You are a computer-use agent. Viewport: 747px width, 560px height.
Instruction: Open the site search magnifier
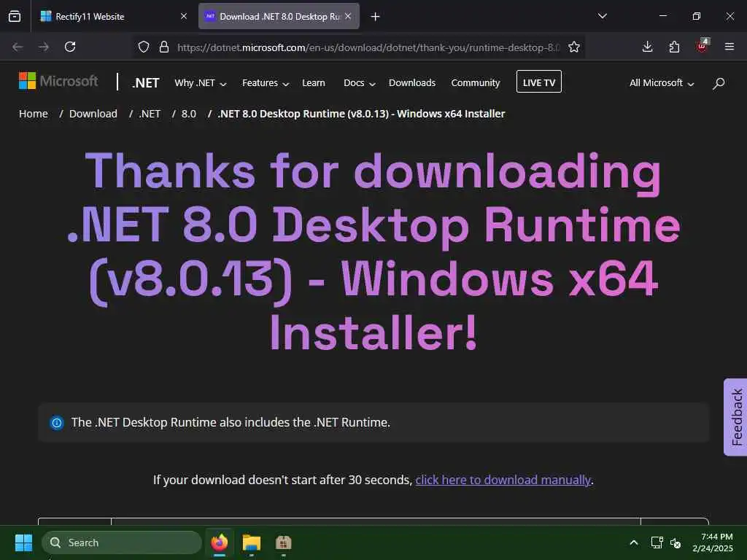pos(719,83)
